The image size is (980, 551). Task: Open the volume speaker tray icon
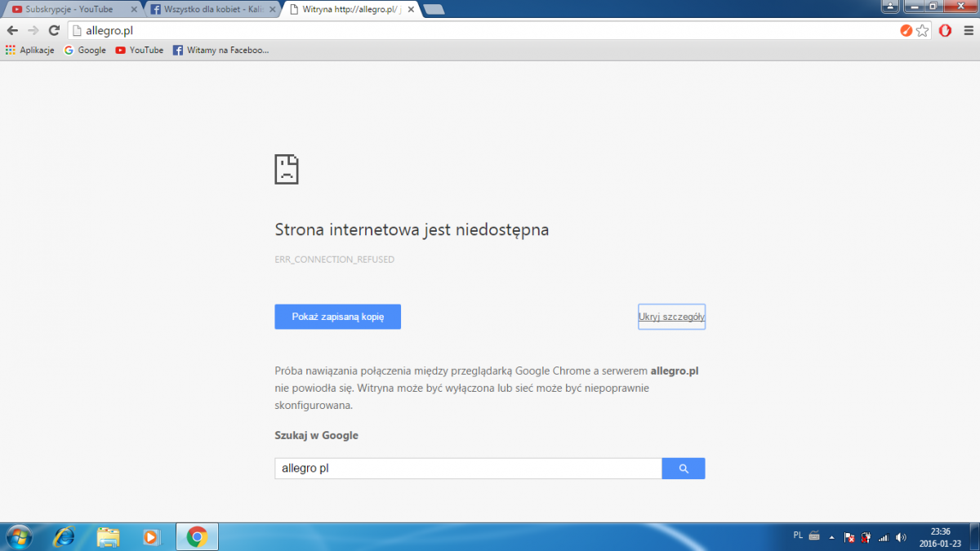pyautogui.click(x=901, y=537)
